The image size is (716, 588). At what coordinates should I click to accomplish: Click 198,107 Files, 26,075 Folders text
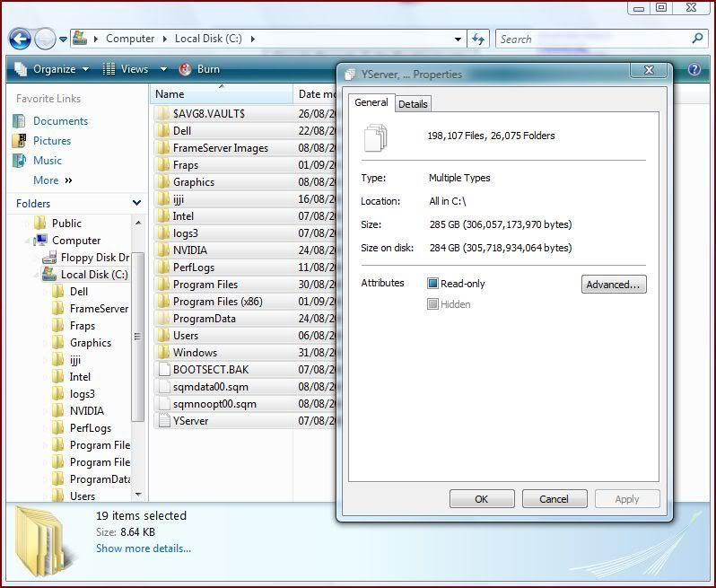click(491, 136)
